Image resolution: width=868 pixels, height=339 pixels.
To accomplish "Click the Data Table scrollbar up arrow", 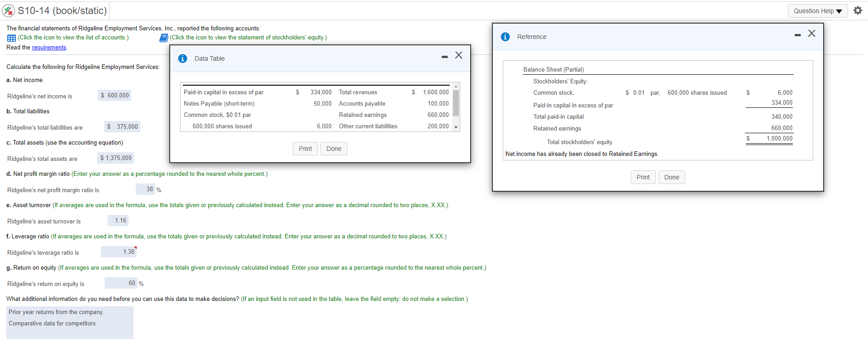I will pos(456,87).
